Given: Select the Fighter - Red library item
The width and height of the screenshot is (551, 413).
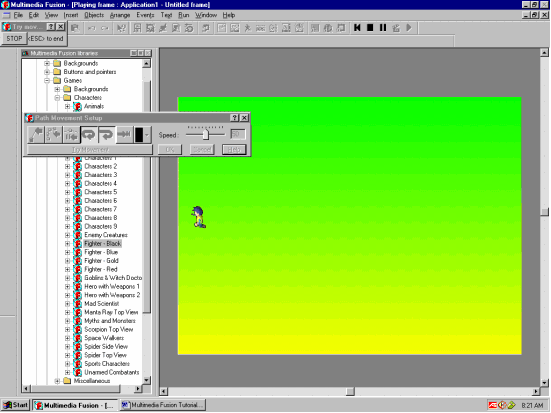Looking at the screenshot, I should 101,269.
